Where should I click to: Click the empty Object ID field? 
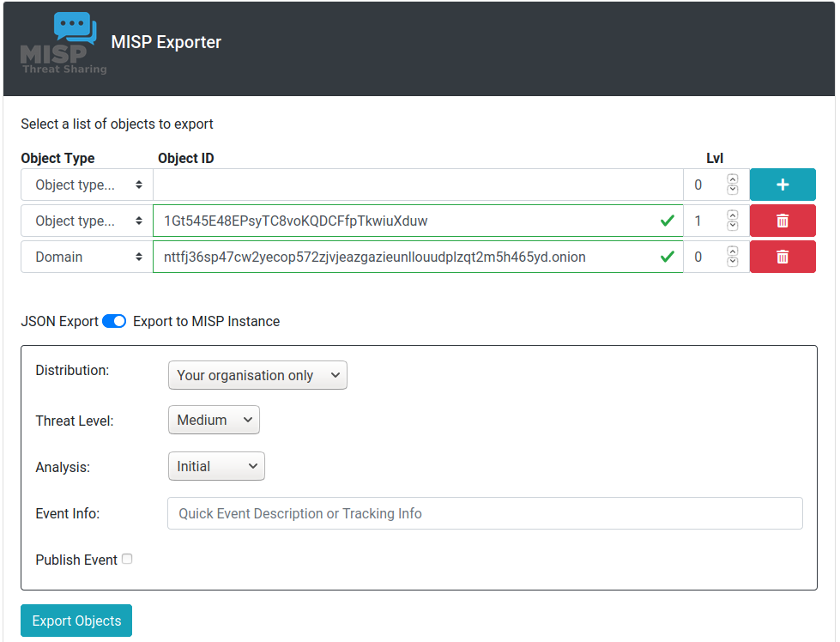(x=418, y=185)
